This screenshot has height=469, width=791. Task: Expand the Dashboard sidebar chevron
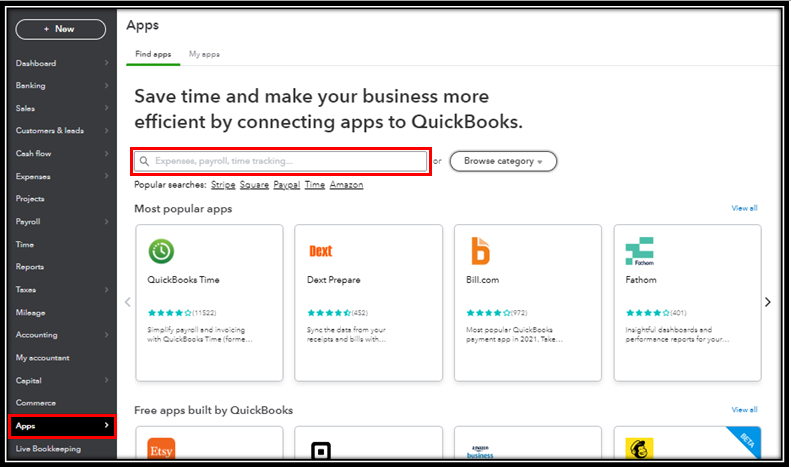click(x=106, y=63)
